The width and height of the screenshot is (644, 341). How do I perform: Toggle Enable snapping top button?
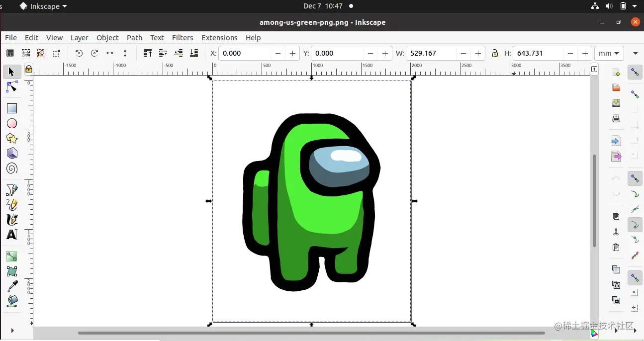635,73
